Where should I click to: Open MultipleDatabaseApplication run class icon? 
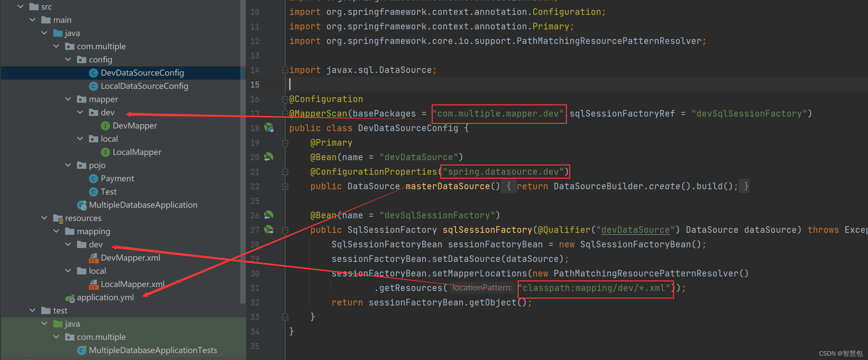tap(82, 205)
